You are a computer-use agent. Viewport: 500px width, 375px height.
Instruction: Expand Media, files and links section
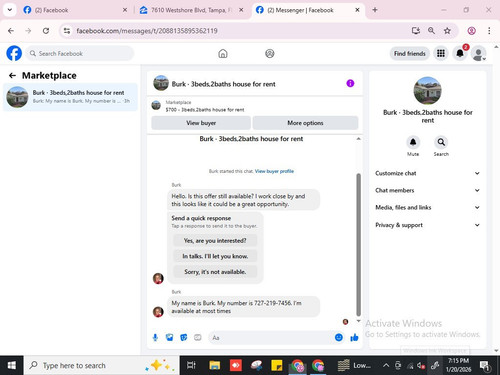428,207
